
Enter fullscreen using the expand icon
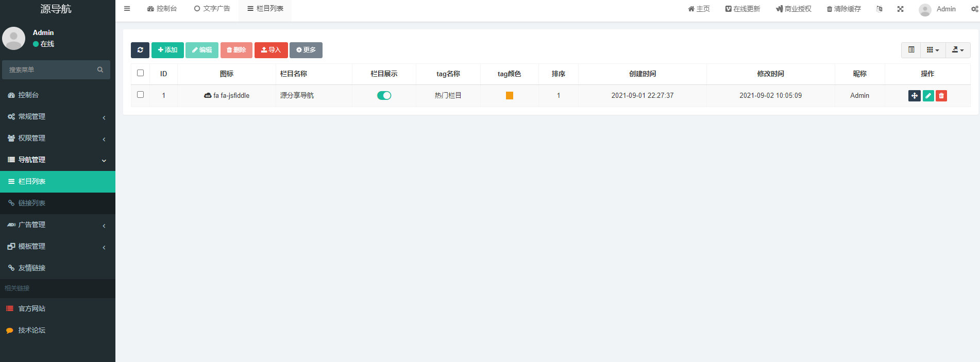point(900,9)
